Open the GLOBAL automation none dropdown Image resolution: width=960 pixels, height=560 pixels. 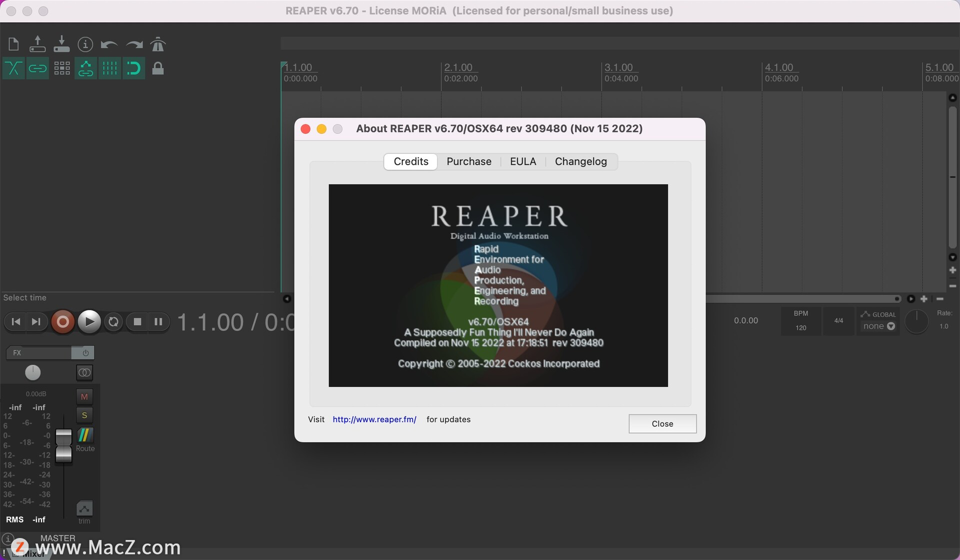(878, 326)
